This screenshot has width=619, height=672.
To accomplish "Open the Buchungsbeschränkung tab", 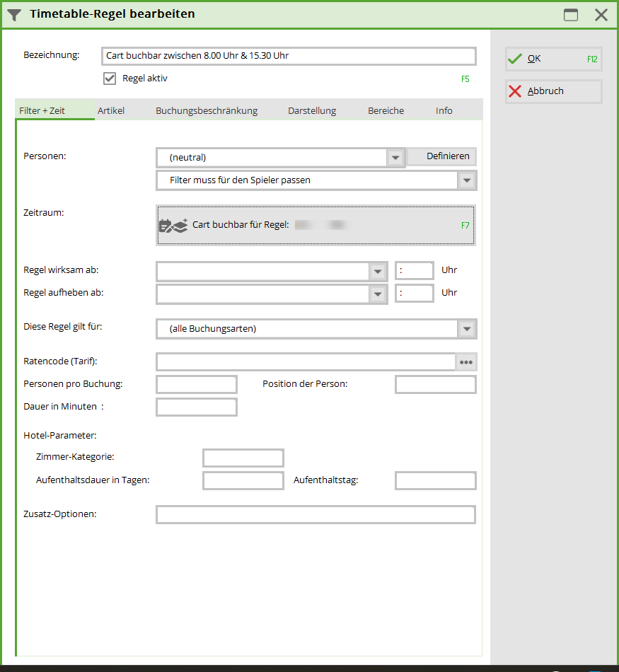I will coord(207,110).
